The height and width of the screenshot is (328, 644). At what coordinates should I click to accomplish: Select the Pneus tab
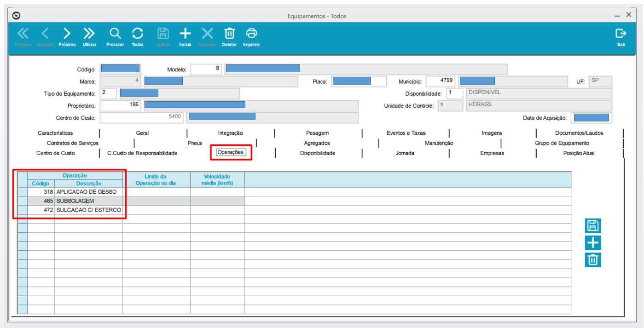coord(195,143)
